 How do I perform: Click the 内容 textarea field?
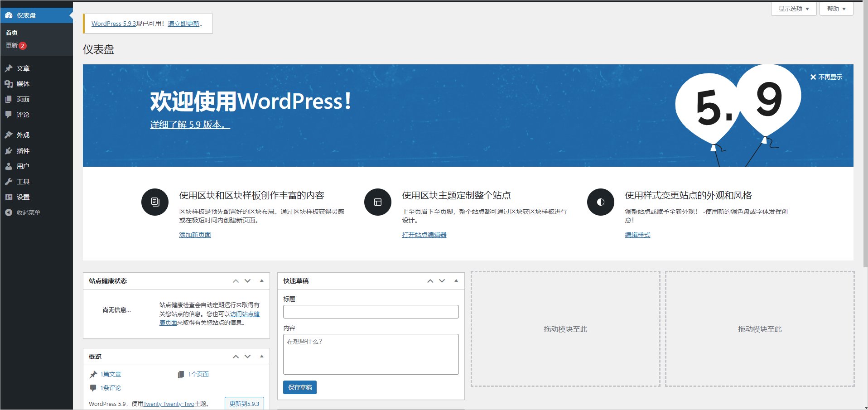click(x=371, y=354)
